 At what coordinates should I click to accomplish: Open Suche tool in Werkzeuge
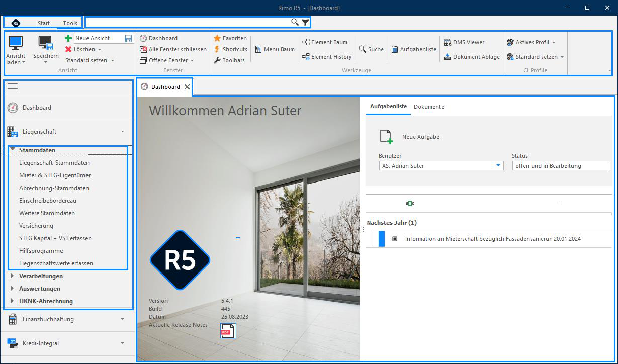pos(371,49)
